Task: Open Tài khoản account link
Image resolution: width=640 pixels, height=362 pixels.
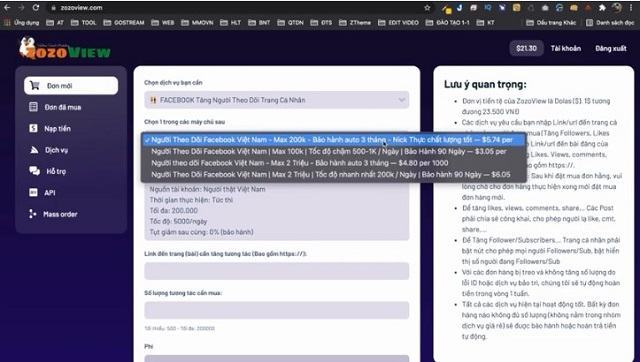Action: pos(566,48)
